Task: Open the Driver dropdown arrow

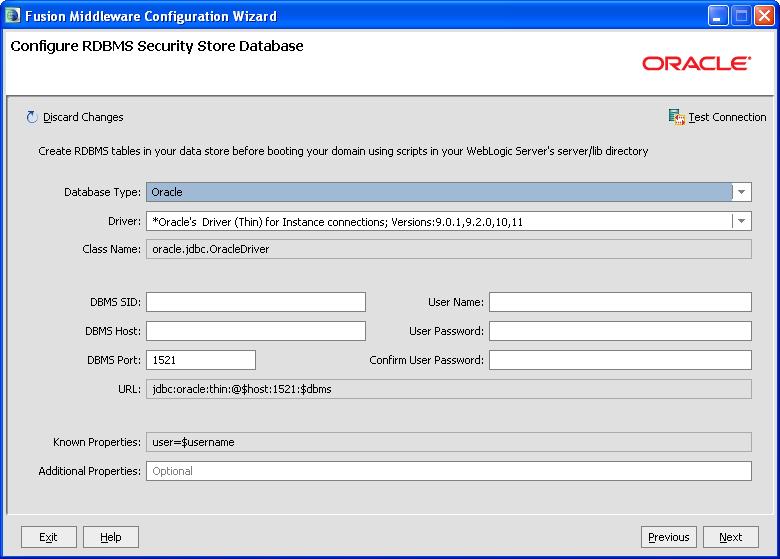Action: pos(741,221)
